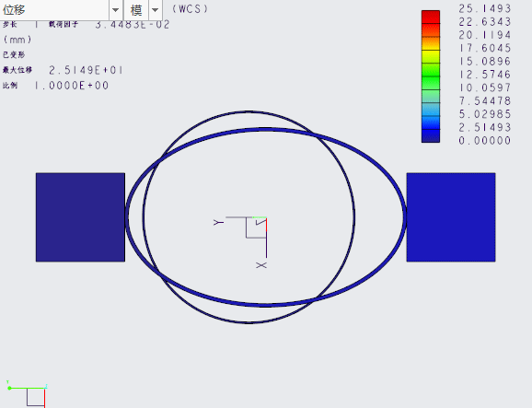Click the bottom-left orientation triad icon
The height and width of the screenshot is (408, 532).
[27, 394]
